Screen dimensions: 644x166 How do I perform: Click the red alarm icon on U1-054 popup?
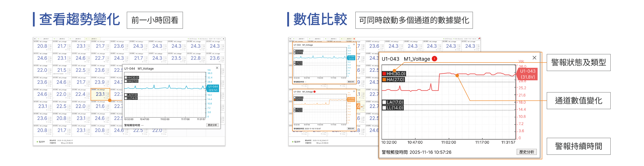(x=315, y=92)
